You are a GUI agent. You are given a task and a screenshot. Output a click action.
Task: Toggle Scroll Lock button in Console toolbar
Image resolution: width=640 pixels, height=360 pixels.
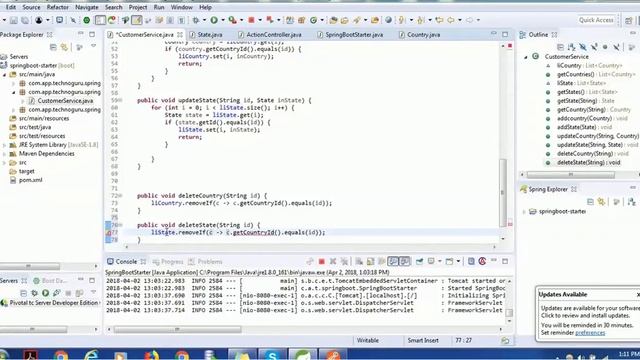click(370, 261)
